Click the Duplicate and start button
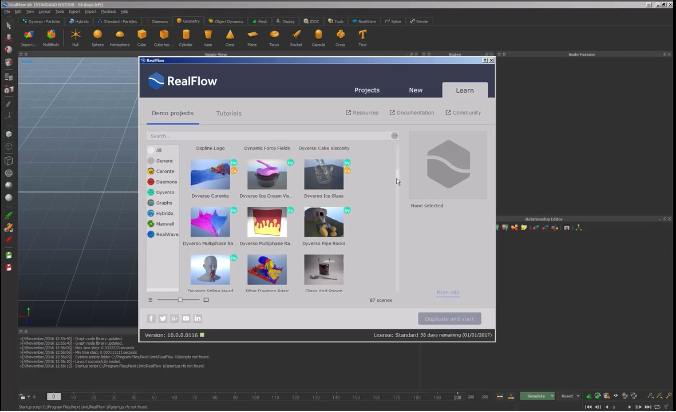This screenshot has height=412, width=676. [x=449, y=319]
